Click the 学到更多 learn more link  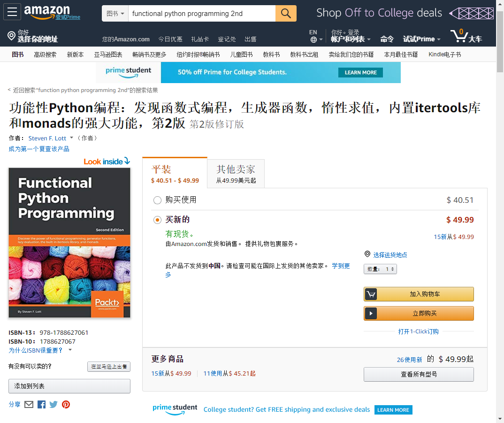pyautogui.click(x=341, y=266)
